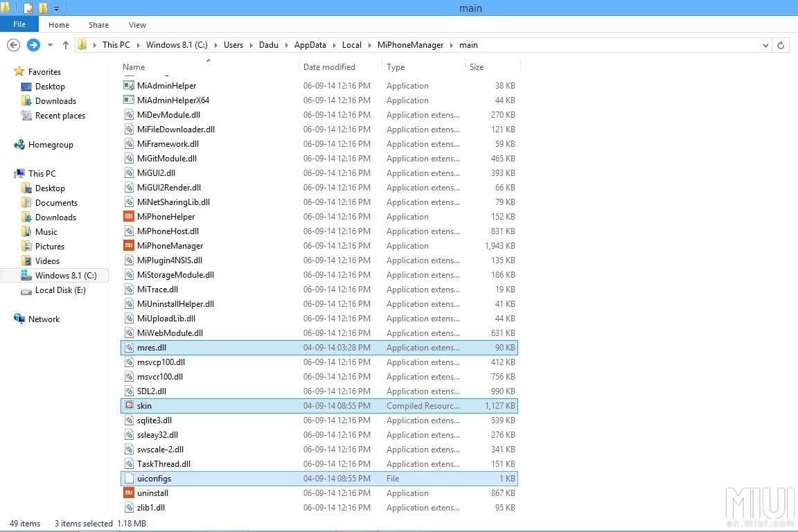Open Quick Access Toolbar customize dropdown
Screen dimensions: 798x532
[x=57, y=8]
